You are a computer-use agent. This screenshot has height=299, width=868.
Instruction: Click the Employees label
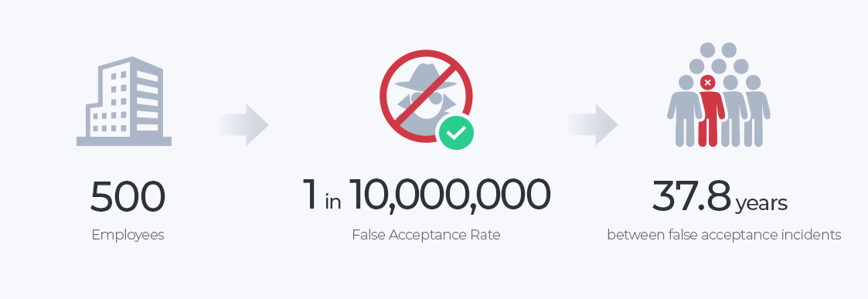coord(128,235)
